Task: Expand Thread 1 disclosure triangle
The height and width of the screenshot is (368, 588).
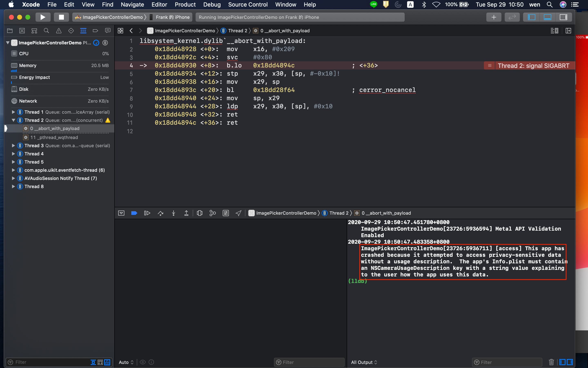Action: [13, 112]
